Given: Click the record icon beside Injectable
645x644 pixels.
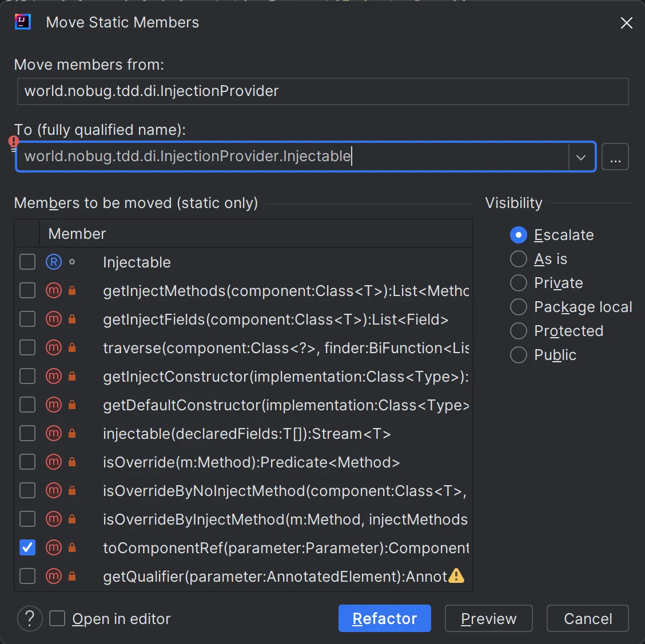Looking at the screenshot, I should pyautogui.click(x=53, y=262).
